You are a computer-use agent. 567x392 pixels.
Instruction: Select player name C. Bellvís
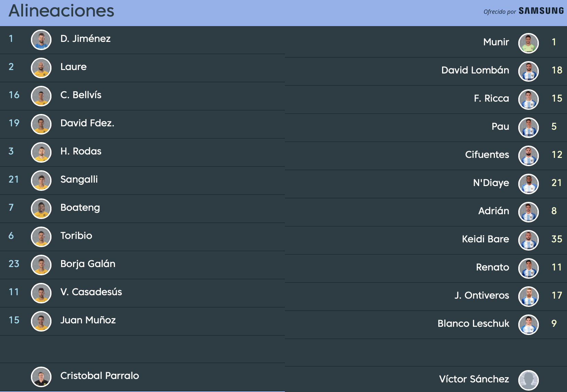pyautogui.click(x=81, y=95)
